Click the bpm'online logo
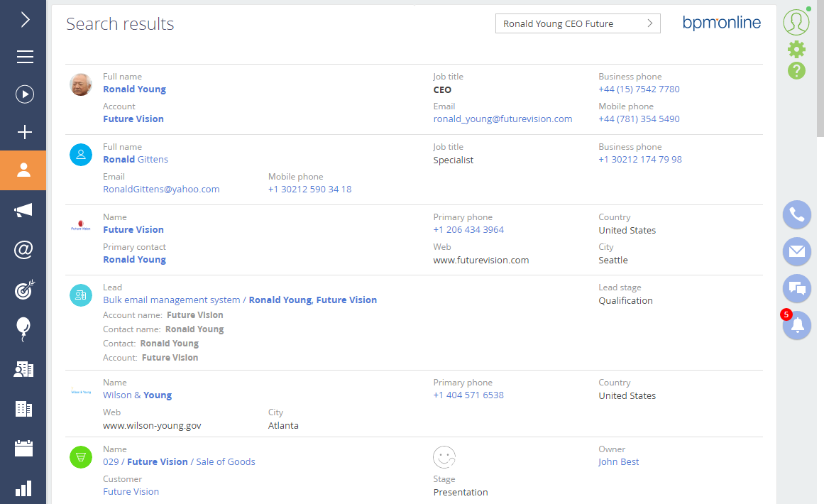Image resolution: width=824 pixels, height=504 pixels. pyautogui.click(x=722, y=23)
